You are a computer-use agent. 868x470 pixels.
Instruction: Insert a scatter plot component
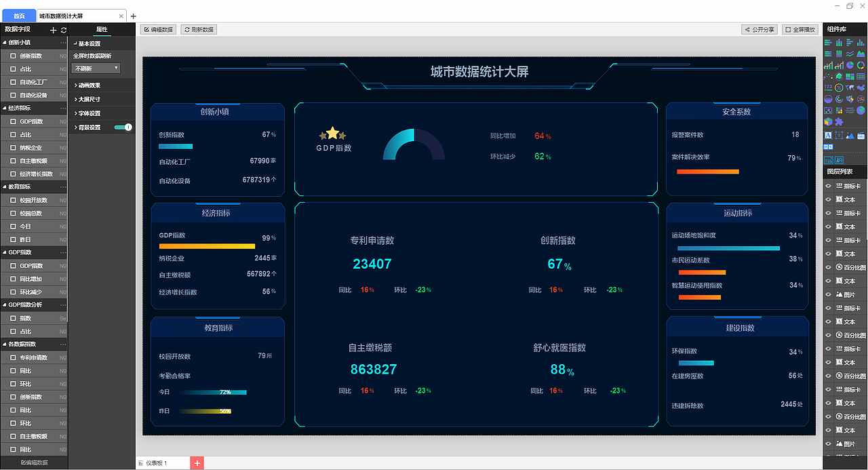(828, 76)
